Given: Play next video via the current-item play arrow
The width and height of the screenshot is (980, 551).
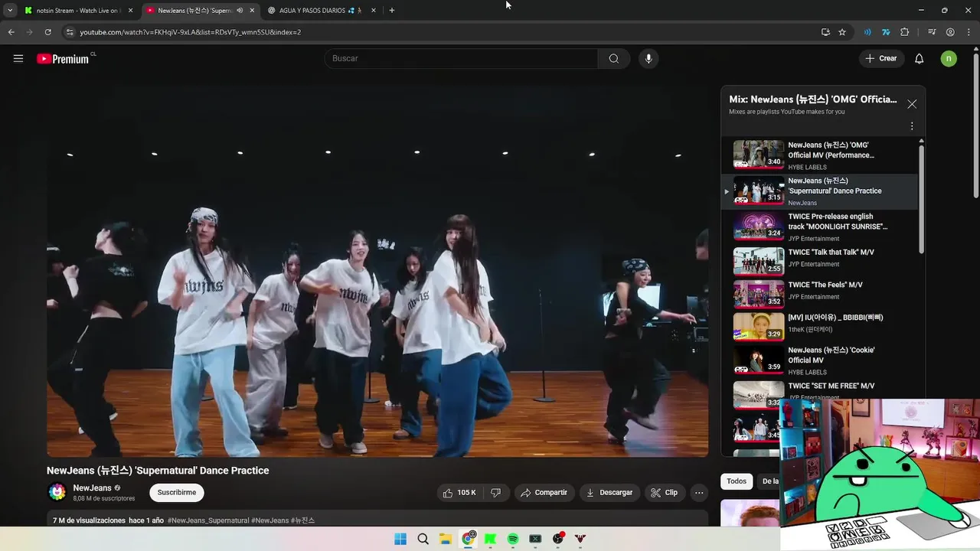Looking at the screenshot, I should [x=727, y=191].
